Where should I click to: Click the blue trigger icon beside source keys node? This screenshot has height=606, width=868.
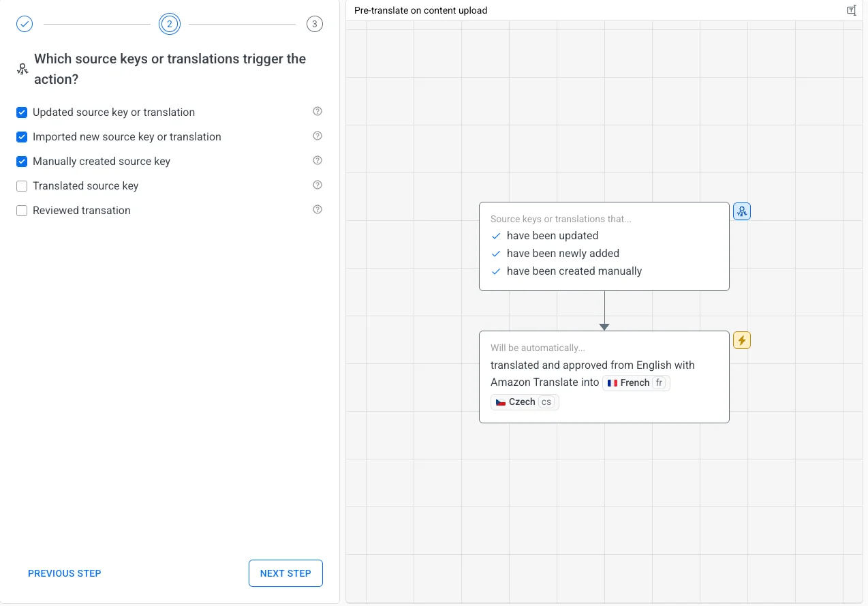pos(741,211)
